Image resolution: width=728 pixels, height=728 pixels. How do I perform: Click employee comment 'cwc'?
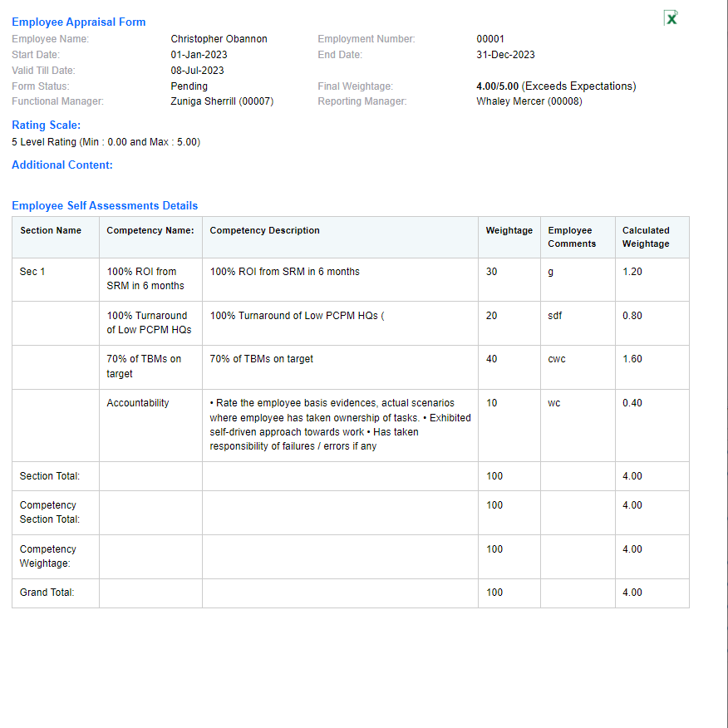point(557,359)
